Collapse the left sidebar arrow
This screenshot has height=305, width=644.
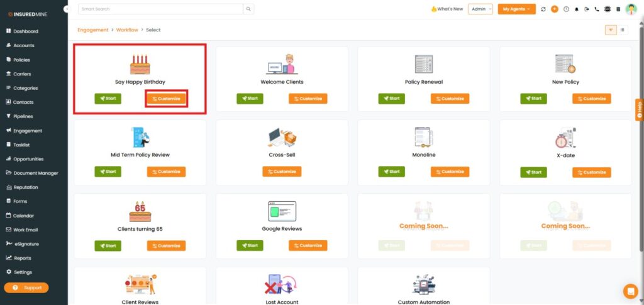pos(67,9)
